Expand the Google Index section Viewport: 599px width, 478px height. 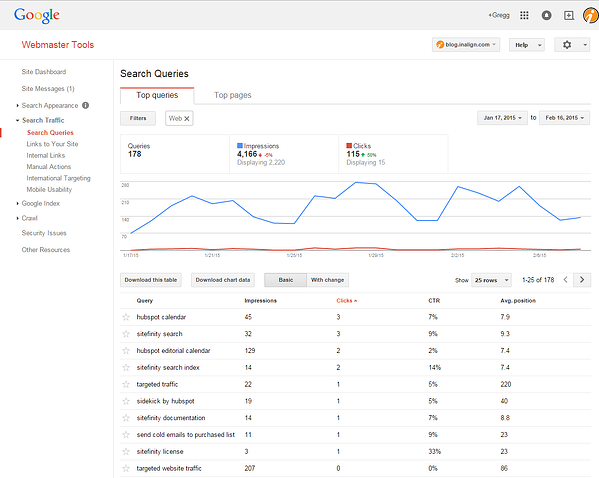click(18, 204)
